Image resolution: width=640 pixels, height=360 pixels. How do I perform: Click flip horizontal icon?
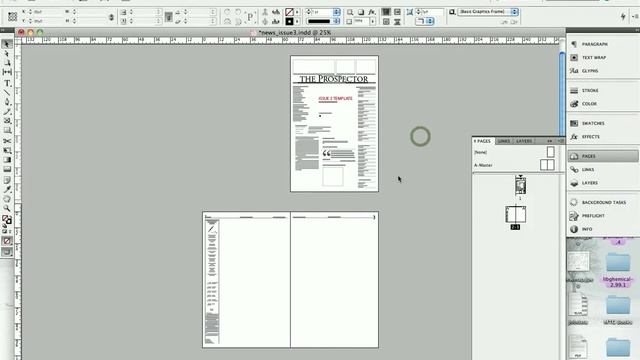[x=227, y=21]
